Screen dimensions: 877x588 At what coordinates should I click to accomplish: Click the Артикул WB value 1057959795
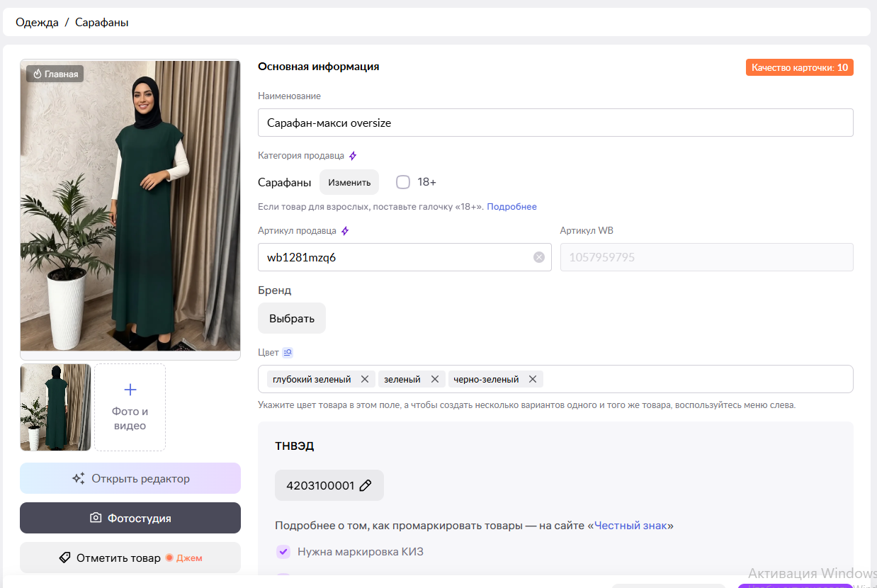(602, 257)
